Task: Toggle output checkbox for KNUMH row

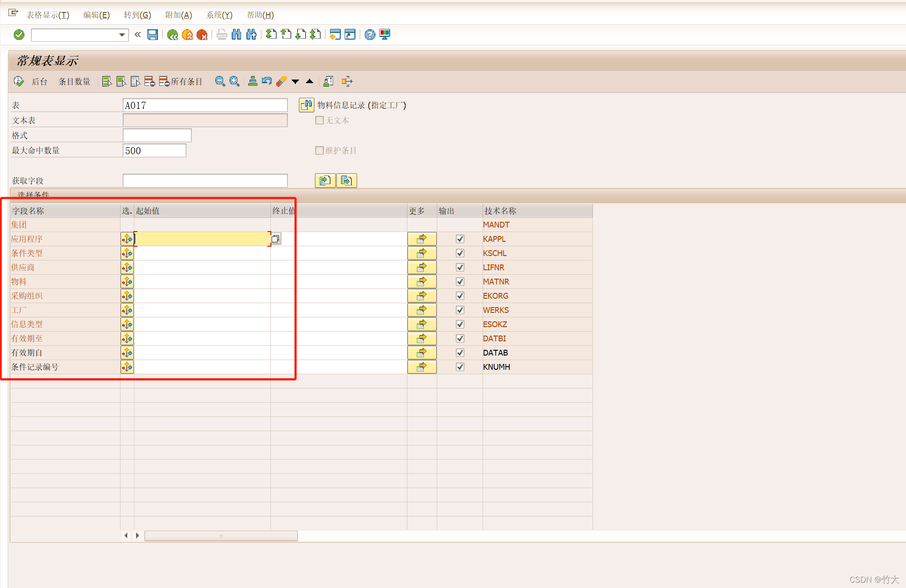Action: (x=460, y=367)
